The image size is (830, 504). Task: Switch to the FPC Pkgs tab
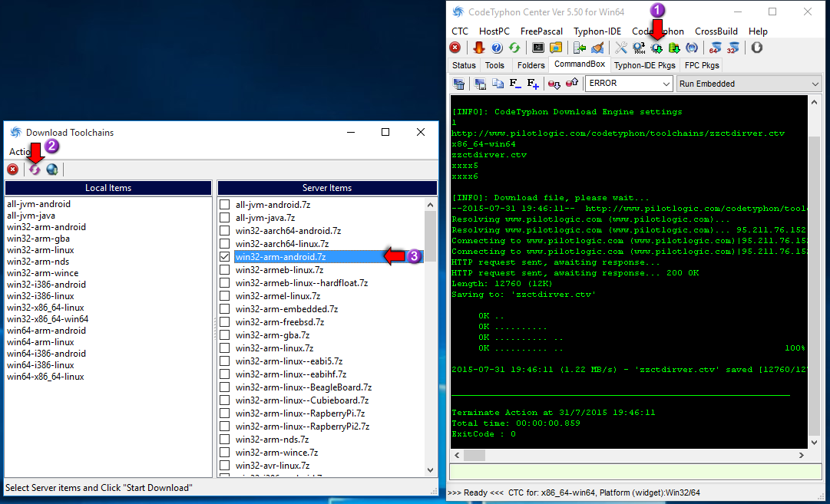[x=701, y=65]
